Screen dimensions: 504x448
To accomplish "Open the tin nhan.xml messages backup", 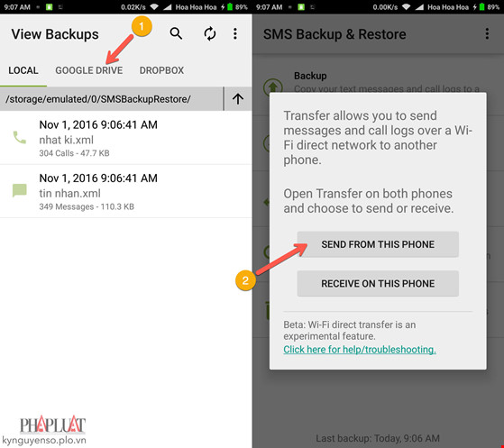I will click(x=125, y=191).
